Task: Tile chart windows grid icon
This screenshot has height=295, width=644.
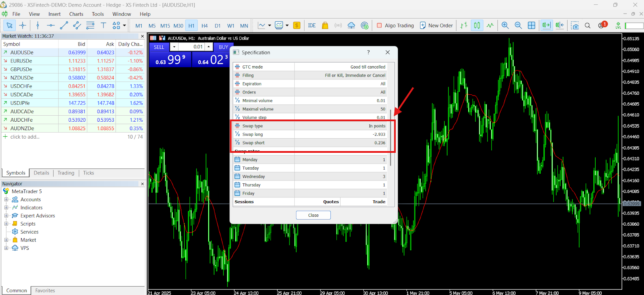Action: point(531,25)
